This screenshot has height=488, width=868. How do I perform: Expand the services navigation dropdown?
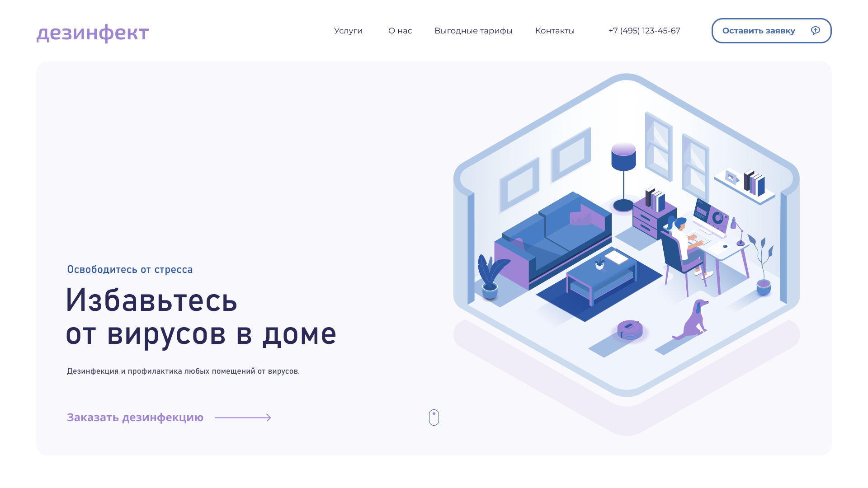click(x=348, y=30)
